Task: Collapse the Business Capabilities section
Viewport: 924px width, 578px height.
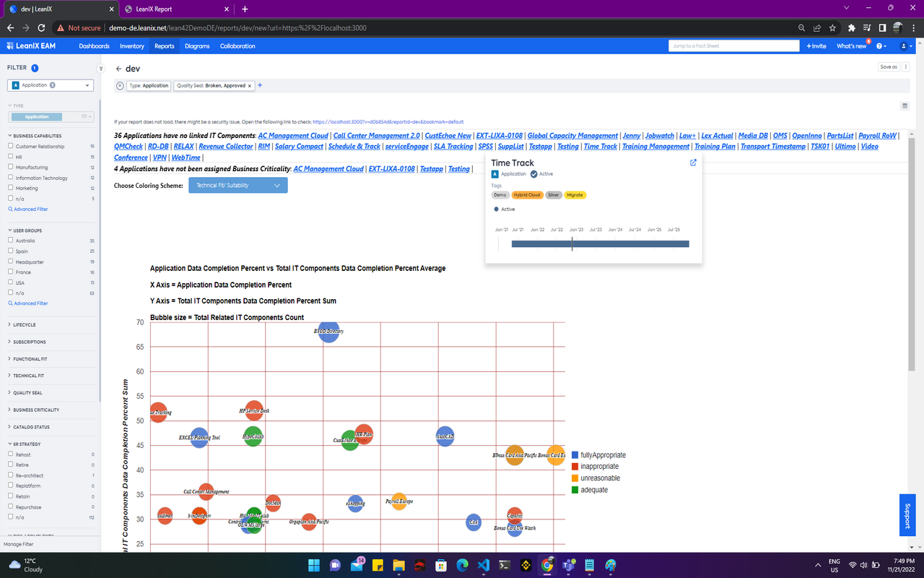Action: click(35, 136)
